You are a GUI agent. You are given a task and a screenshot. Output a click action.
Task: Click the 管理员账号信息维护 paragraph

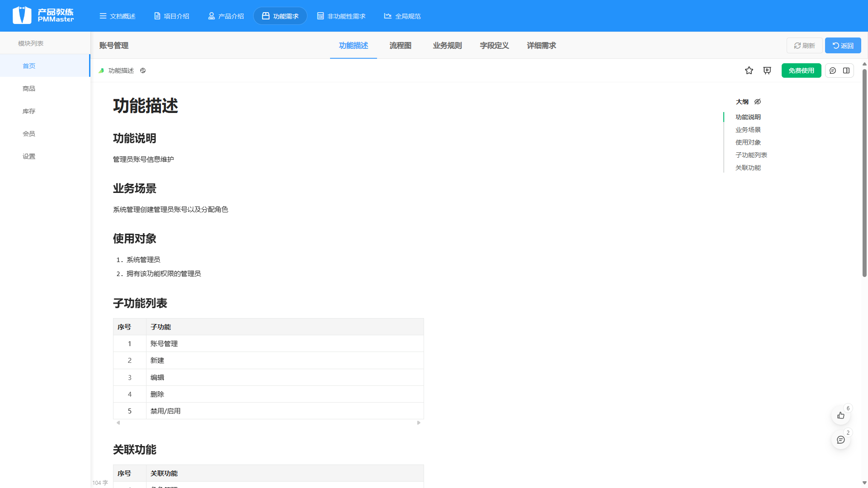pos(143,160)
